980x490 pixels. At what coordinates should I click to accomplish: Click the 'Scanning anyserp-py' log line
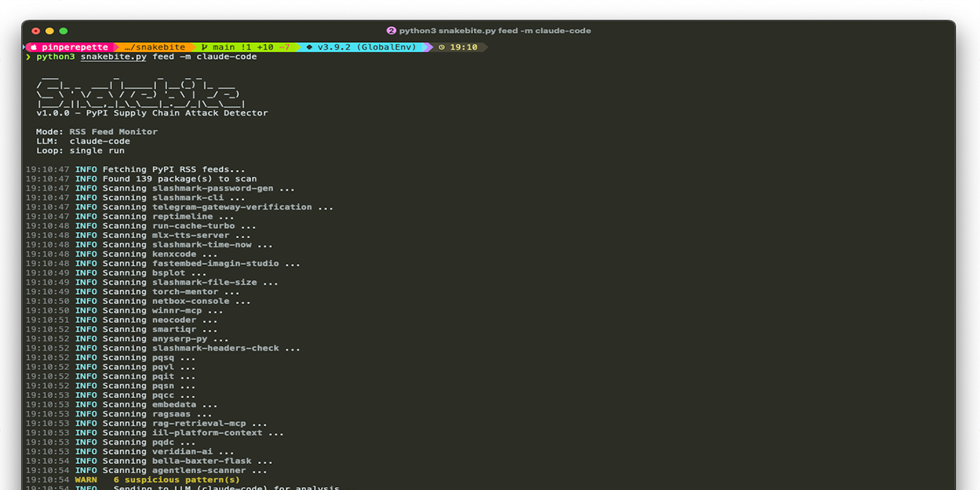(x=127, y=338)
